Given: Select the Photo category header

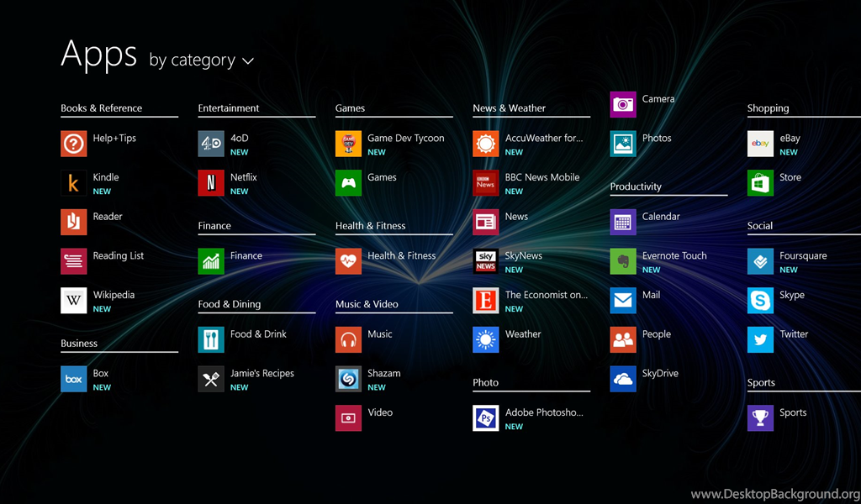Looking at the screenshot, I should pos(485,383).
